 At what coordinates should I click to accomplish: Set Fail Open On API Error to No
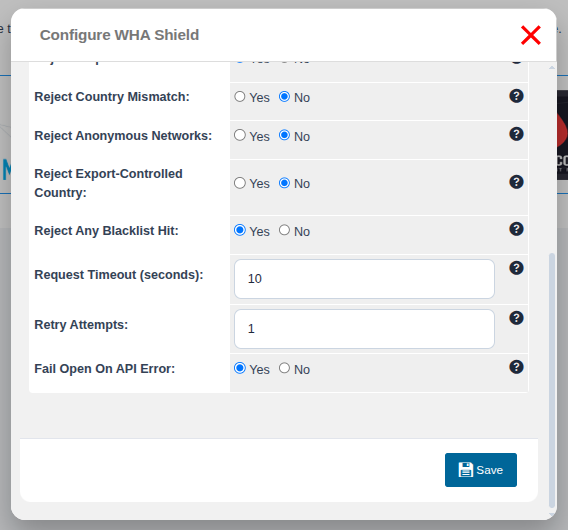click(284, 368)
